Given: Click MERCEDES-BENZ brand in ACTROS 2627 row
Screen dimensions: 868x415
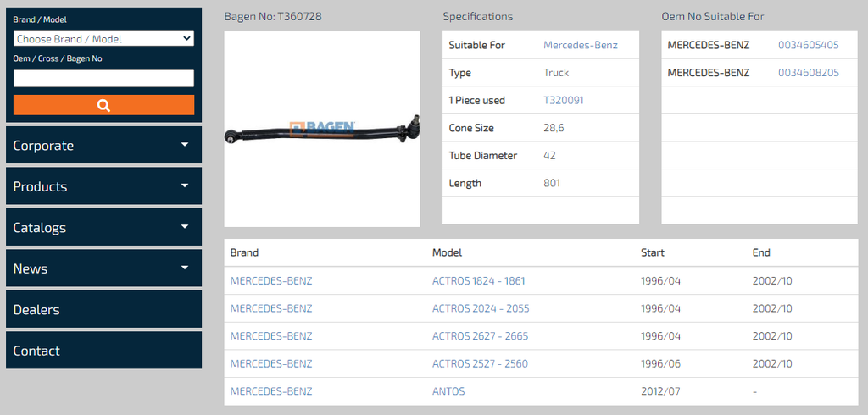Looking at the screenshot, I should [271, 336].
